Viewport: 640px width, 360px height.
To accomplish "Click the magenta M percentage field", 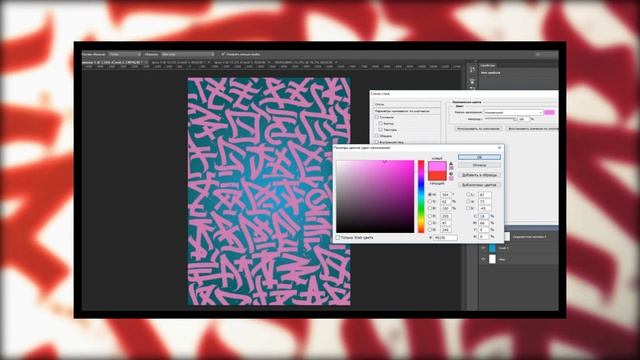I will point(484,223).
